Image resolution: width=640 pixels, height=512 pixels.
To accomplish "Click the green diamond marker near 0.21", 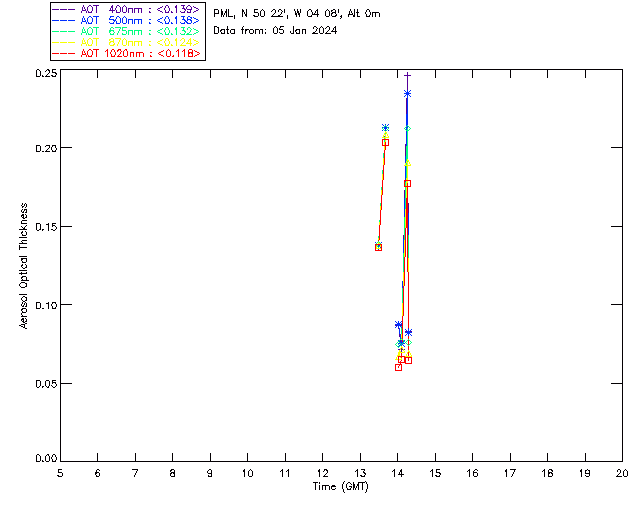I will (x=407, y=129).
